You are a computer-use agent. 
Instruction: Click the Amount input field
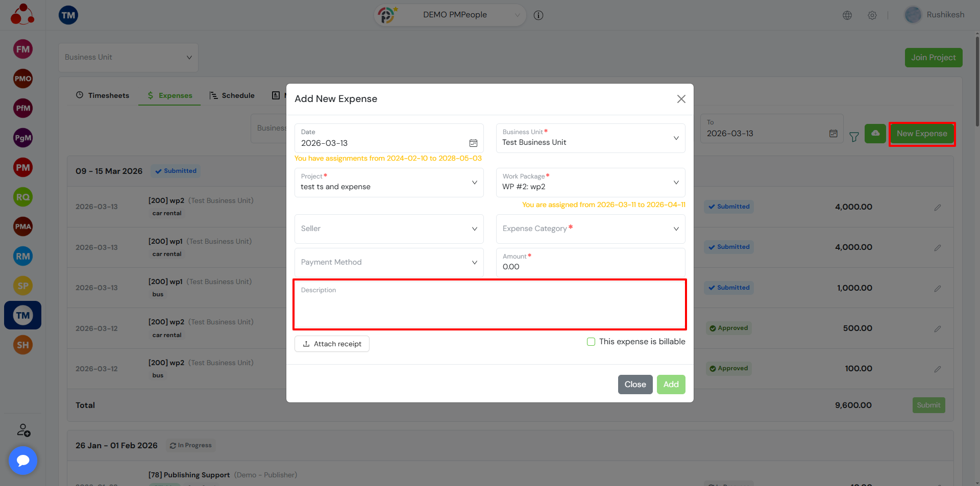tap(590, 267)
